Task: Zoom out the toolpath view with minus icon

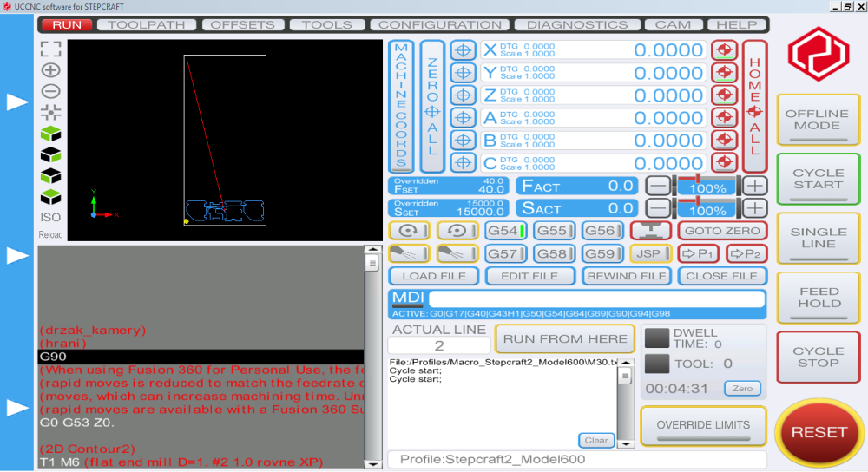Action: (x=50, y=91)
